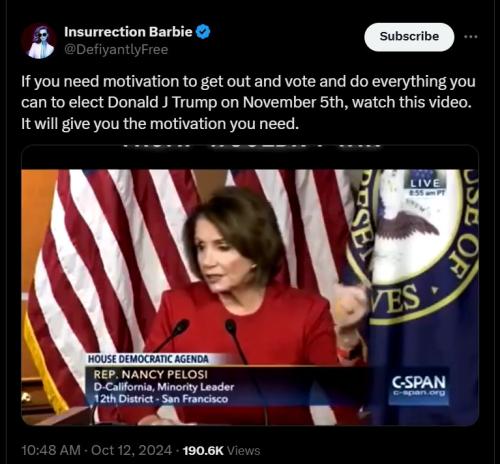Click the 12th District - San Francisco line

point(161,399)
